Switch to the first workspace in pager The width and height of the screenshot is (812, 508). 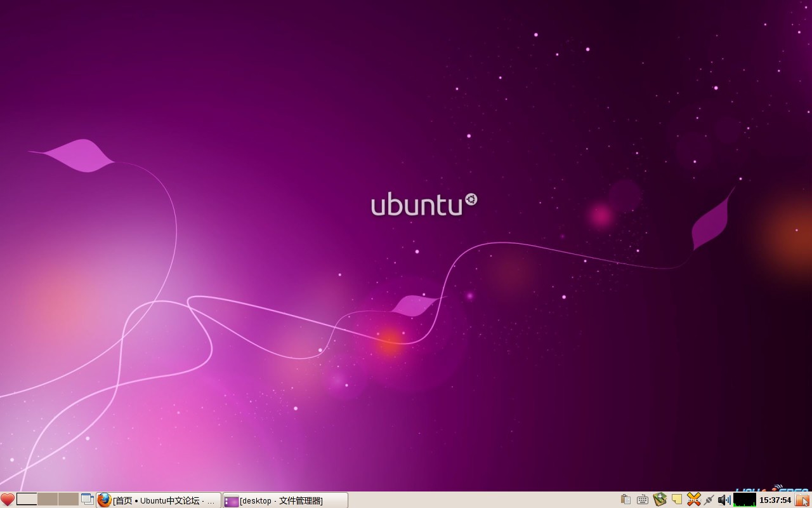coord(27,500)
